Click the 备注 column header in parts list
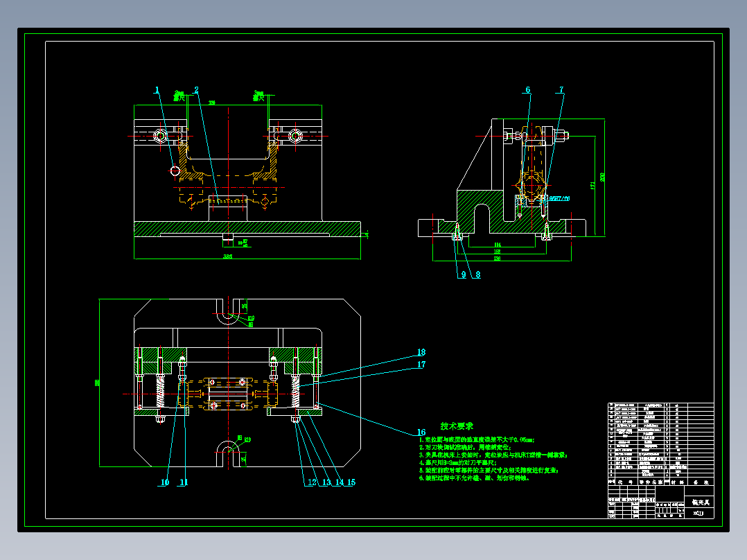This screenshot has height=560, width=747. (x=701, y=482)
